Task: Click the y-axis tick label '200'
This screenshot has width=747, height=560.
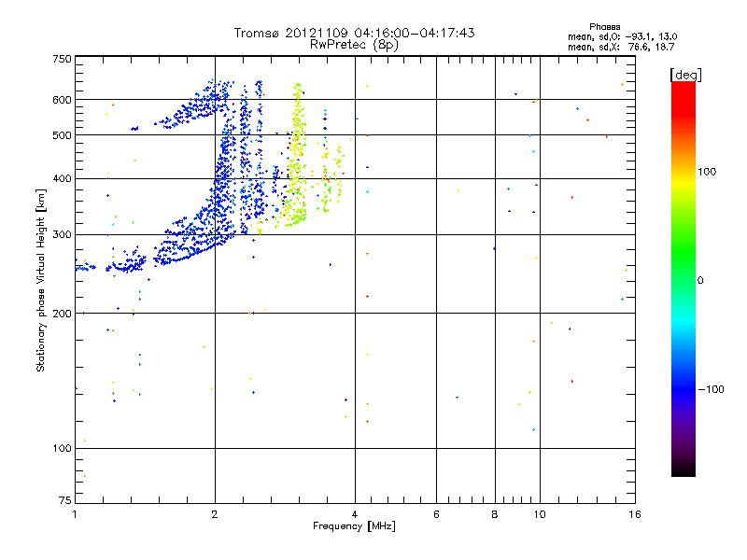Action: pyautogui.click(x=62, y=314)
